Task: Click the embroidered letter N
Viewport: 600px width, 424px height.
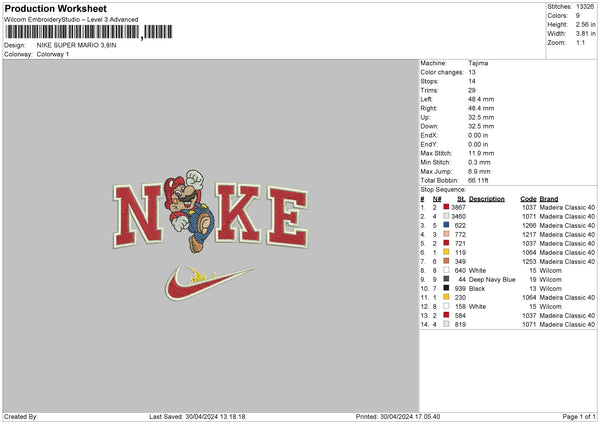Action: pyautogui.click(x=138, y=216)
